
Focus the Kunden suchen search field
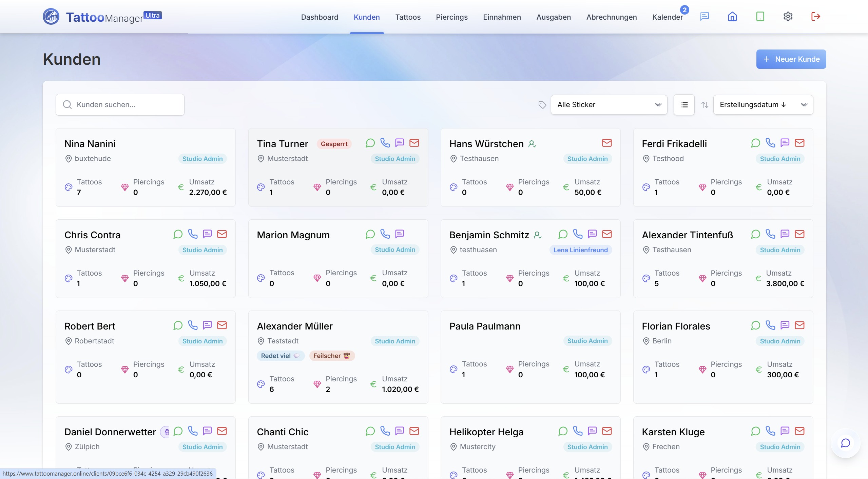pos(120,105)
